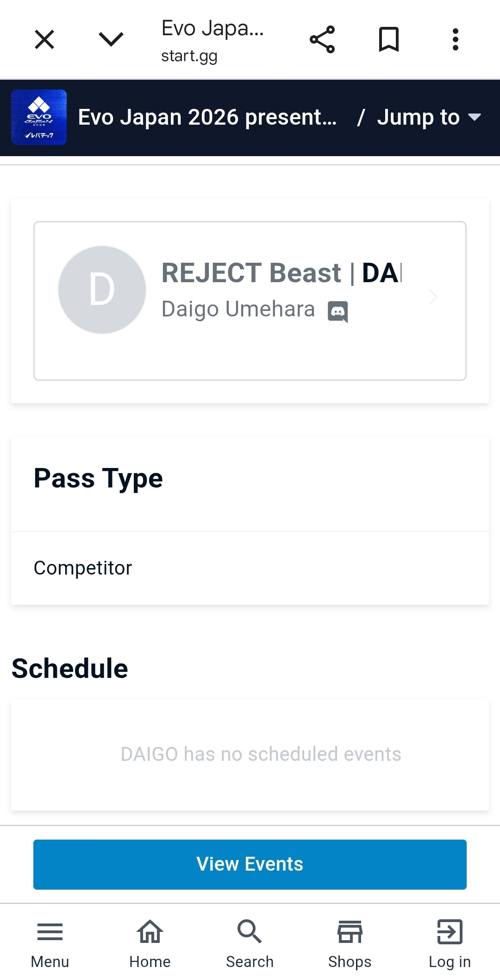Close the in-app browser tab
500x980 pixels.
tap(44, 39)
